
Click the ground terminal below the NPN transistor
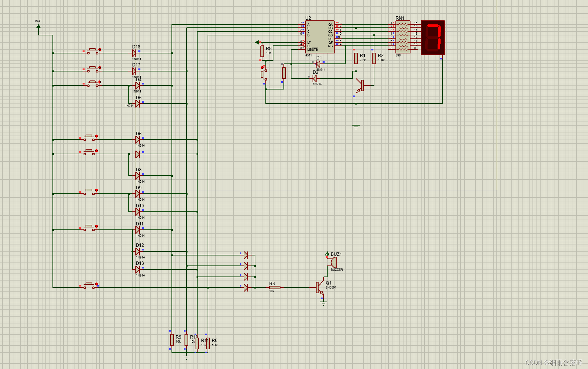[x=356, y=127]
